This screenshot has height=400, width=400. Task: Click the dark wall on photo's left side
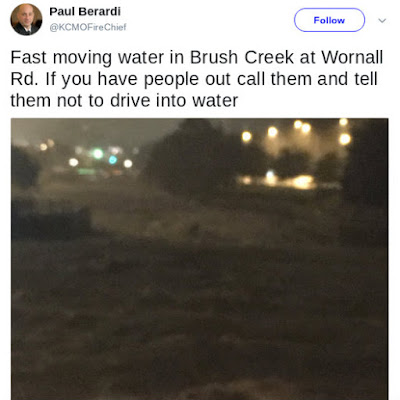pos(51,220)
